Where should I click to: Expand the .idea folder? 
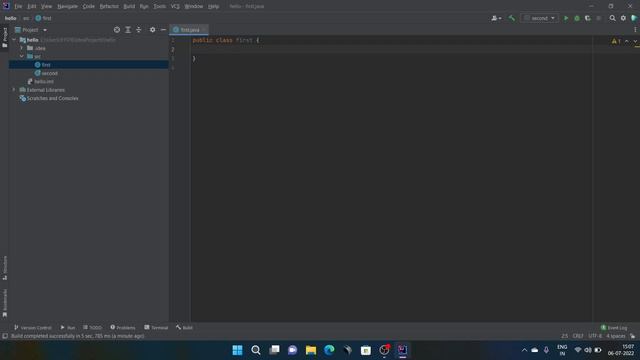(x=22, y=48)
